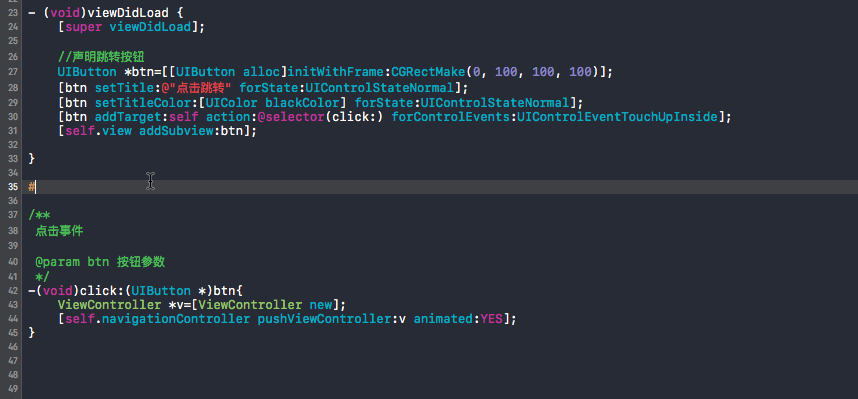The width and height of the screenshot is (858, 399).
Task: Click line number 30 in the gutter
Action: 13,117
